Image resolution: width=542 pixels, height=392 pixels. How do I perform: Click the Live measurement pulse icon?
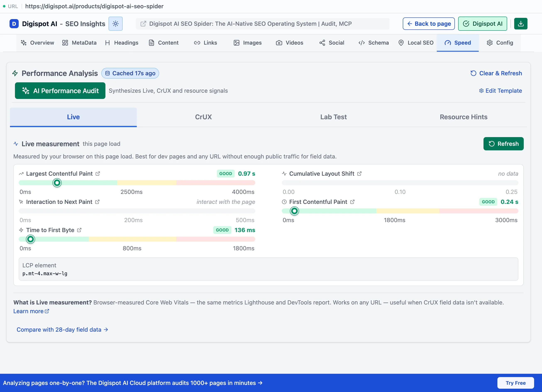click(16, 144)
